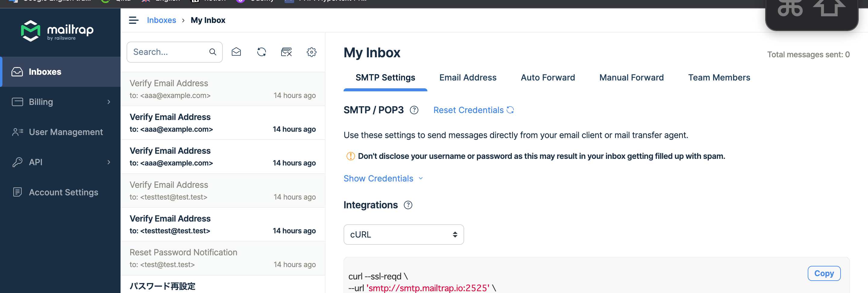
Task: Open read Verify Email to testtest@test.test
Action: pos(222,191)
